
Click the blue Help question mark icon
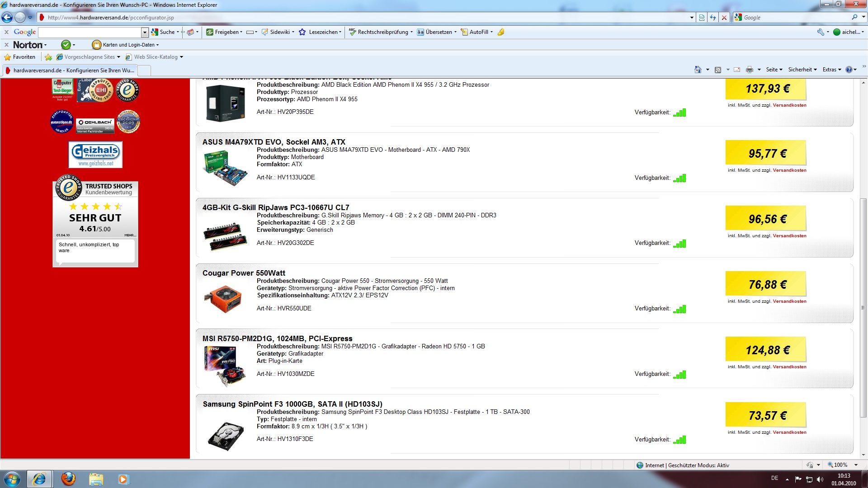[849, 70]
